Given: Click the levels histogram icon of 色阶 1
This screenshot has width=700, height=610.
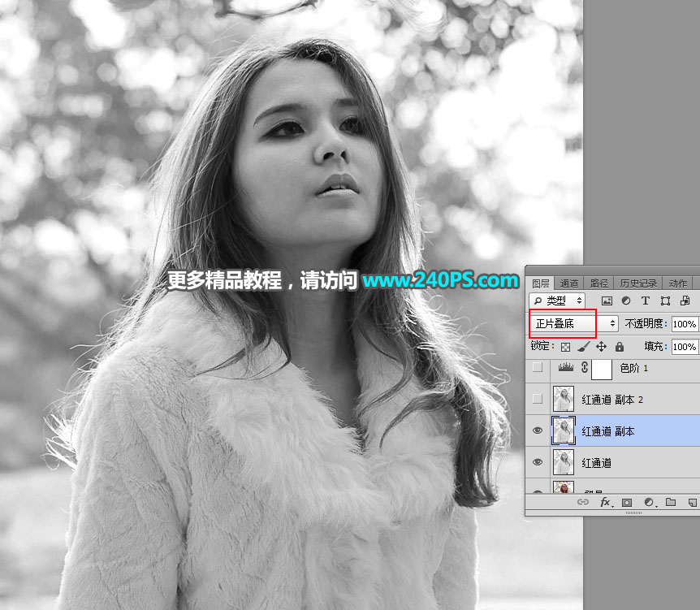Looking at the screenshot, I should coord(566,367).
